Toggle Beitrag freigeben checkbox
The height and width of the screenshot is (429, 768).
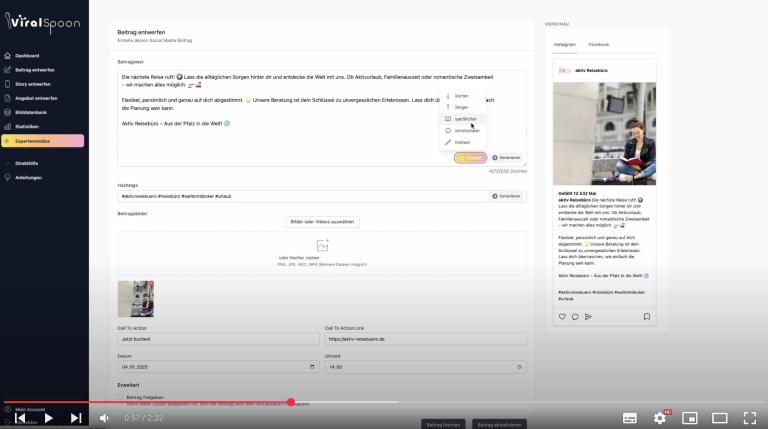[x=122, y=397]
